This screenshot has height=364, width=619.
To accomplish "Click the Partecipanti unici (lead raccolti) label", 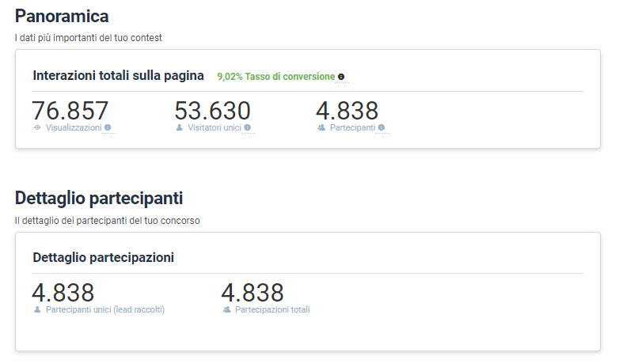I will [105, 309].
